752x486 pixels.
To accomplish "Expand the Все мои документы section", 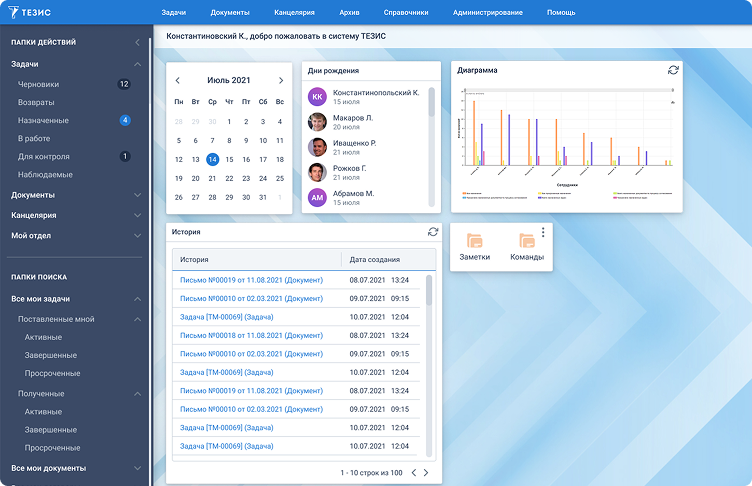I will (137, 468).
